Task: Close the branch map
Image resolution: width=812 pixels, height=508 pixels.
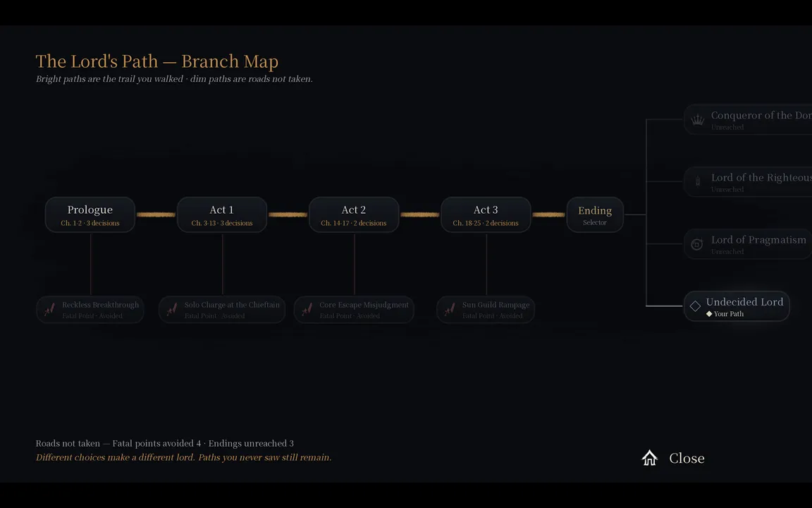Action: tap(673, 458)
